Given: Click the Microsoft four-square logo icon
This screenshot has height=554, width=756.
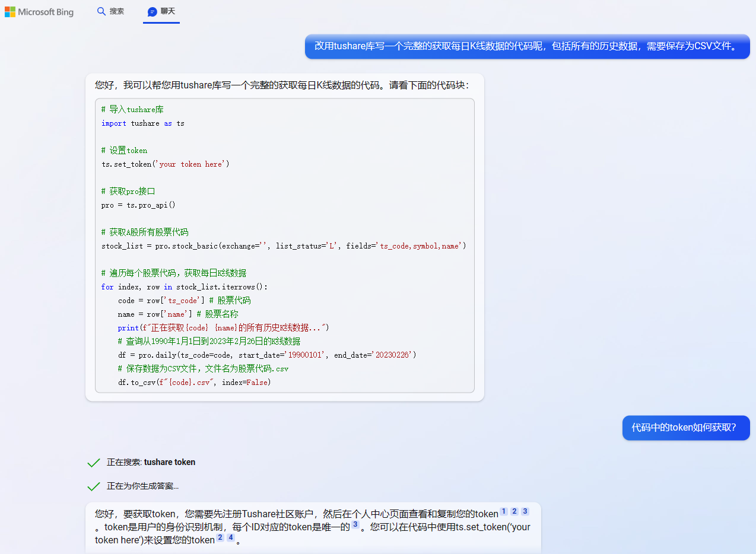Looking at the screenshot, I should pos(11,11).
